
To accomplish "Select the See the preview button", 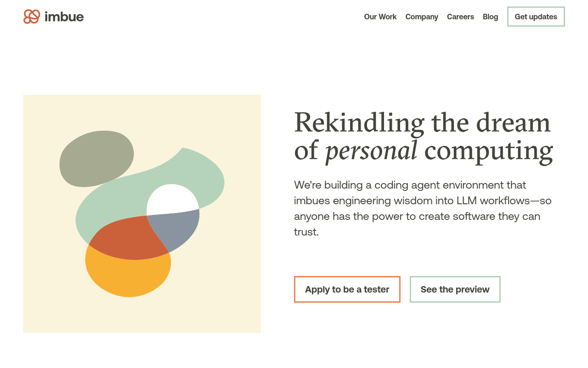I will tap(455, 289).
